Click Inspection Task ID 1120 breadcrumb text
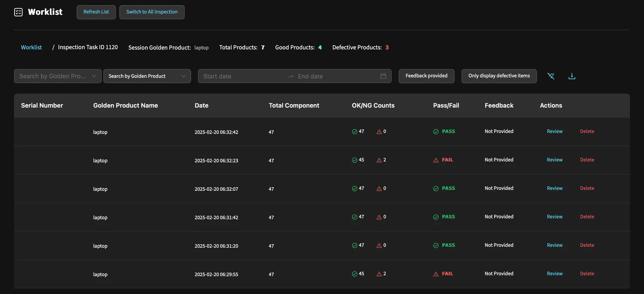This screenshot has width=644, height=294. point(88,47)
